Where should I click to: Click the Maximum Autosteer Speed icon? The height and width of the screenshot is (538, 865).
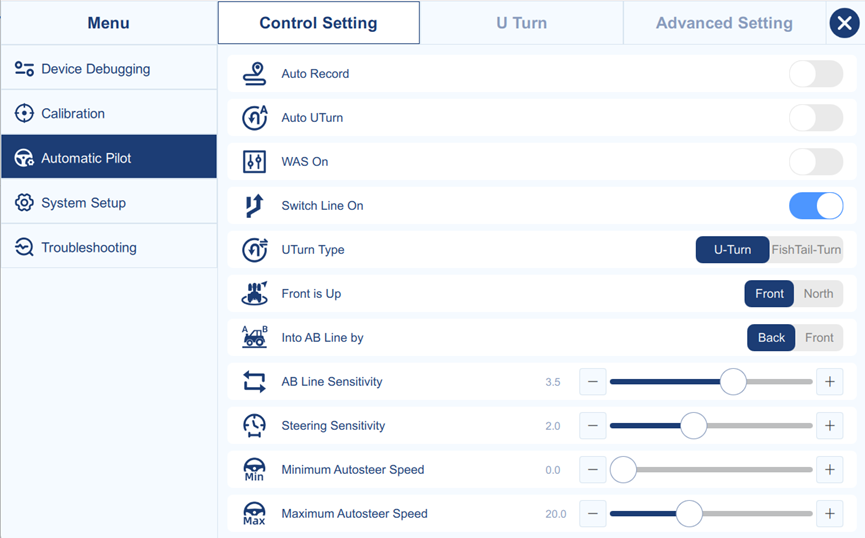pos(254,514)
